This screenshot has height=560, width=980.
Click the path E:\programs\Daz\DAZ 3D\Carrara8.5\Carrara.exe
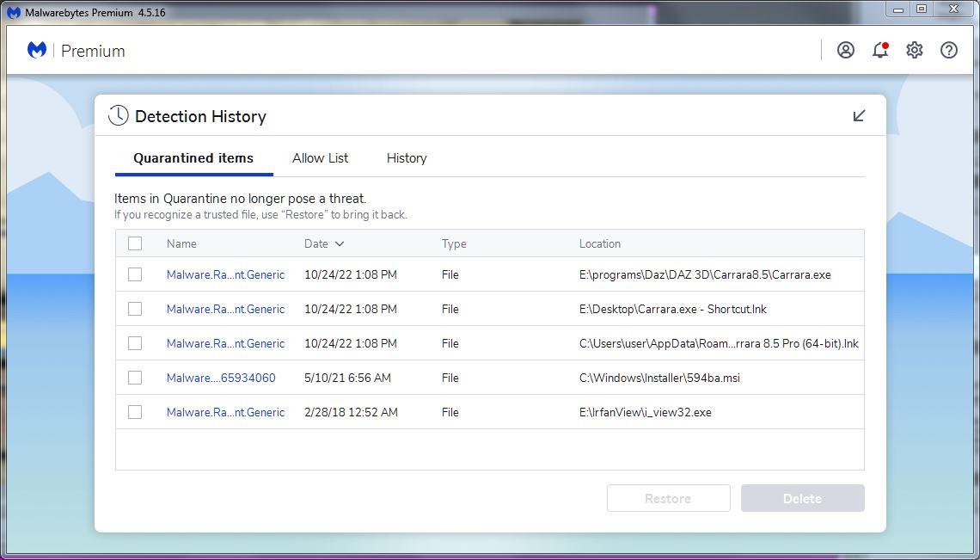tap(705, 274)
